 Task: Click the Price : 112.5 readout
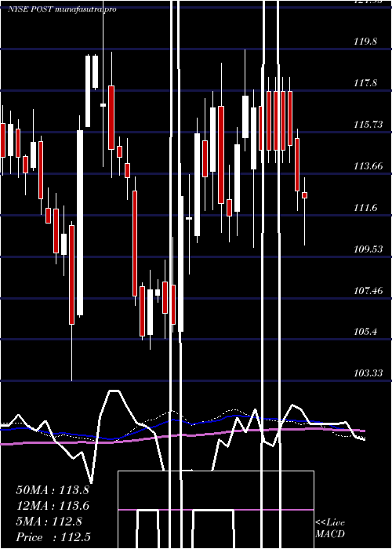coord(53,537)
